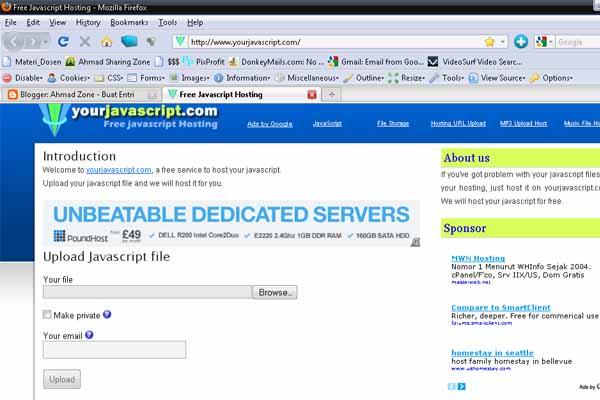Click the Google search engine icon
The height and width of the screenshot is (400, 600).
pos(541,42)
